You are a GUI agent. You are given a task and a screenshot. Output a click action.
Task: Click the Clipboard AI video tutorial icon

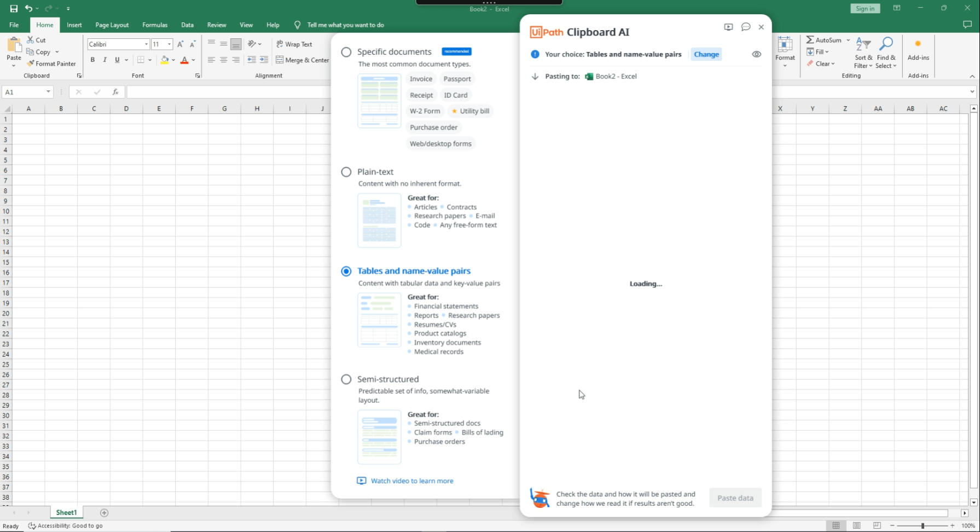coord(728,27)
